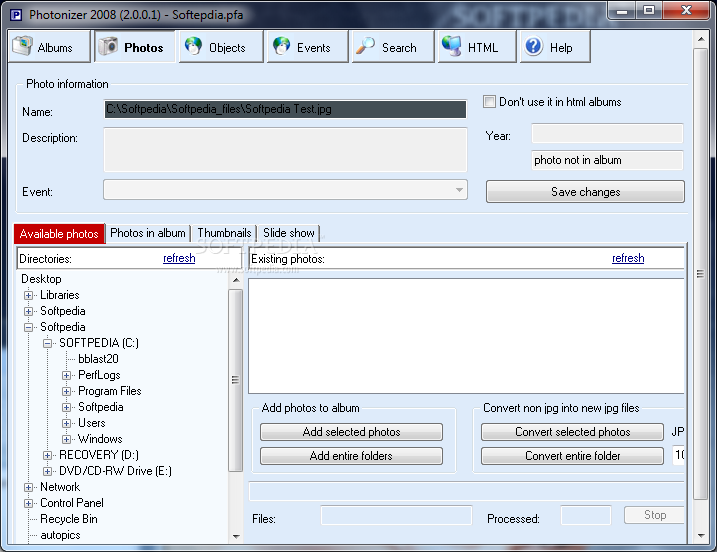Expand the first Softpedia tree node
This screenshot has width=717, height=552.
pos(28,311)
